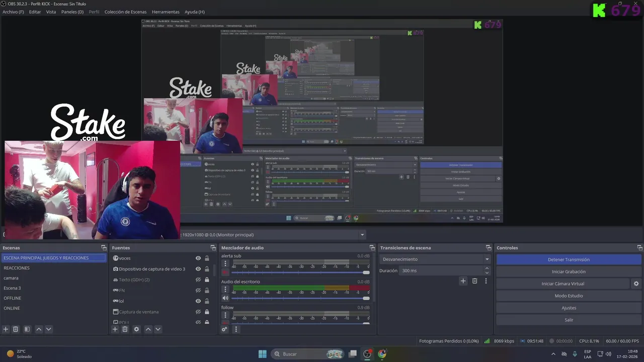Start Iniciar Cámara Virtual

pyautogui.click(x=562, y=284)
